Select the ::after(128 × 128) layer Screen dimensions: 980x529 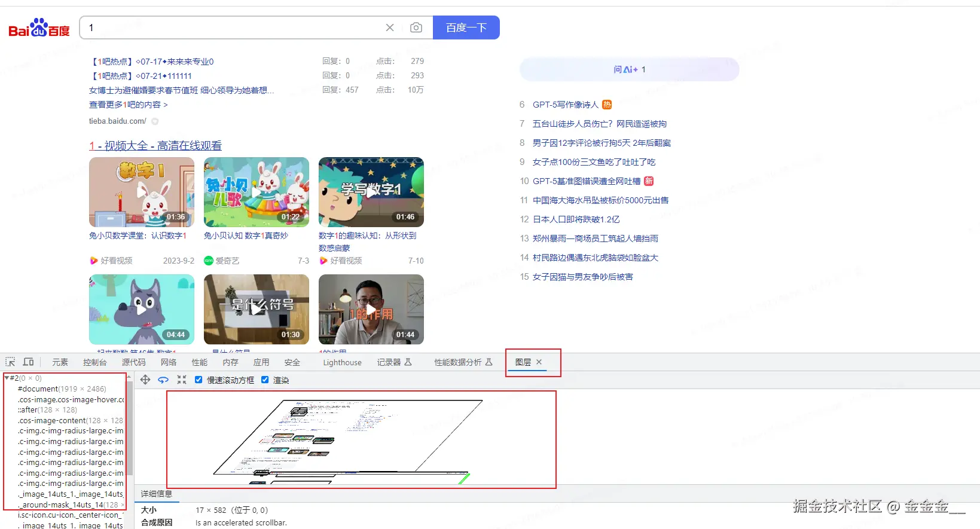pyautogui.click(x=47, y=409)
